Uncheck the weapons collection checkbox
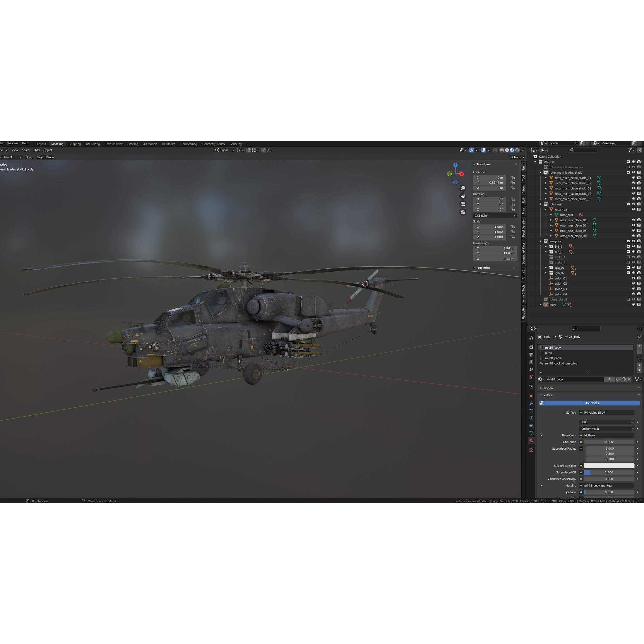Image resolution: width=644 pixels, height=644 pixels. click(x=628, y=241)
